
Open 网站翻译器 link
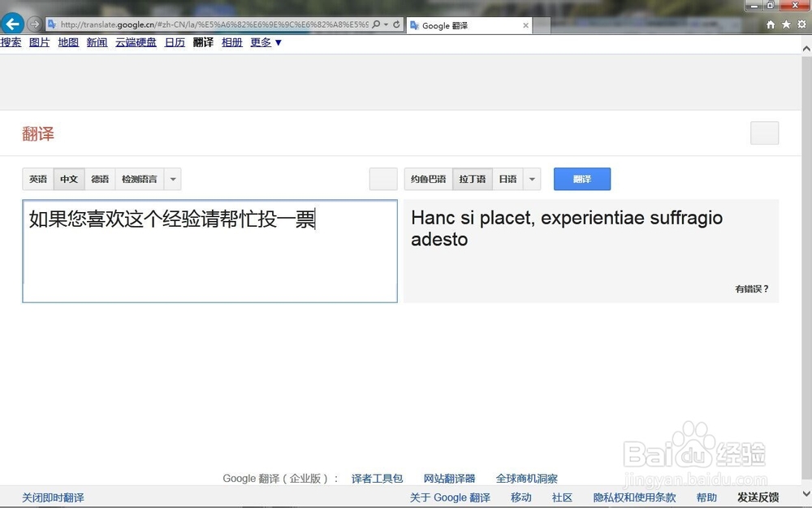click(x=449, y=479)
